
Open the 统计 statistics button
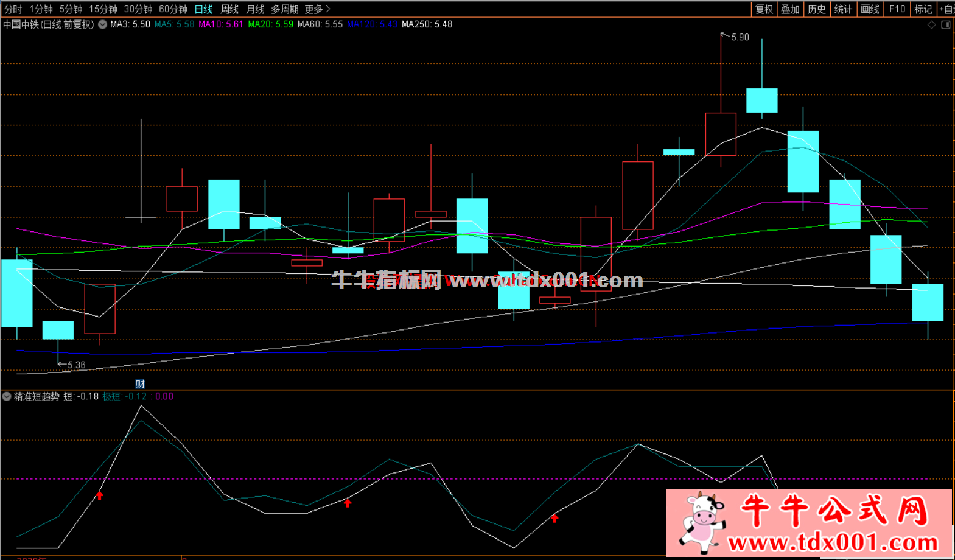click(x=843, y=9)
